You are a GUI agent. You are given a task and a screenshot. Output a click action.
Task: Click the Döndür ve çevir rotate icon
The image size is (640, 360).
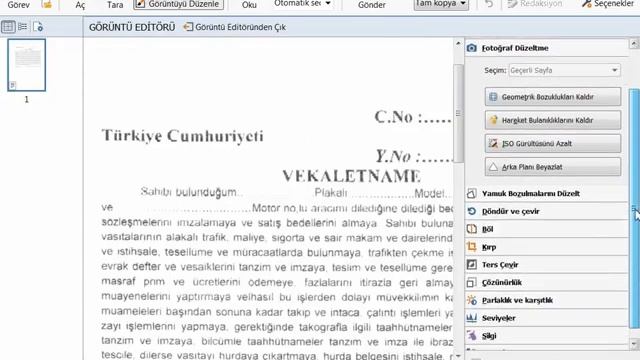pyautogui.click(x=471, y=211)
